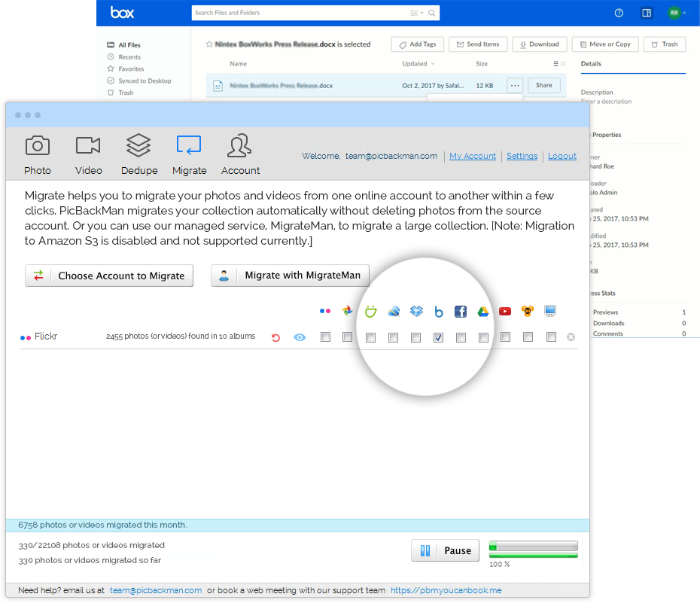This screenshot has width=700, height=603.
Task: Open Recents in the Box sidebar
Action: point(124,57)
